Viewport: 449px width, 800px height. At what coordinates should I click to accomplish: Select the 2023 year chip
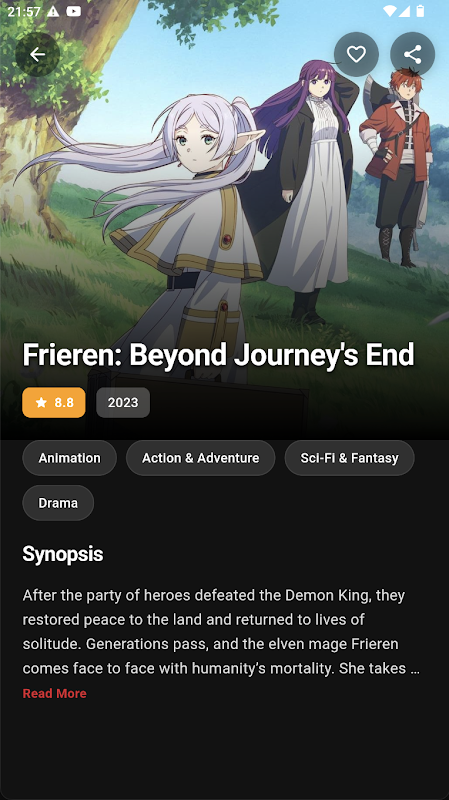click(x=123, y=403)
